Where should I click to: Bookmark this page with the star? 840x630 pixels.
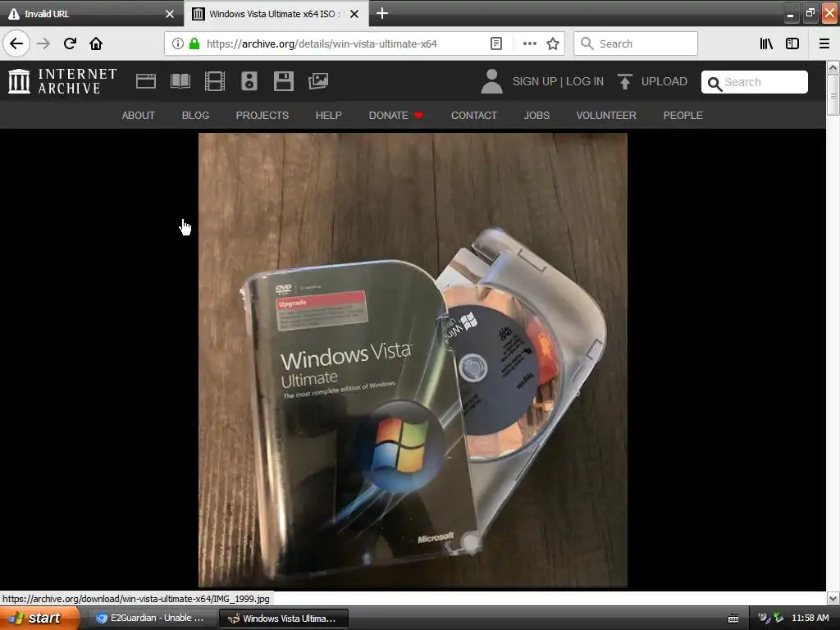click(x=553, y=43)
